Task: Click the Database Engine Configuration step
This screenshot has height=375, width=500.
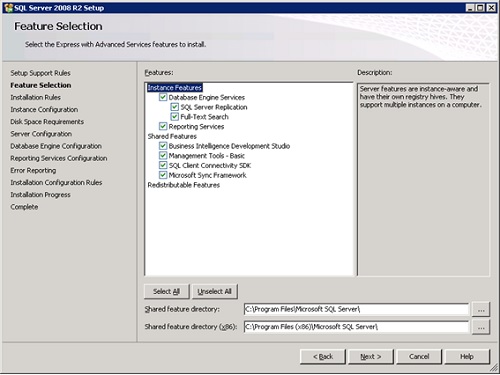Action: pos(56,146)
